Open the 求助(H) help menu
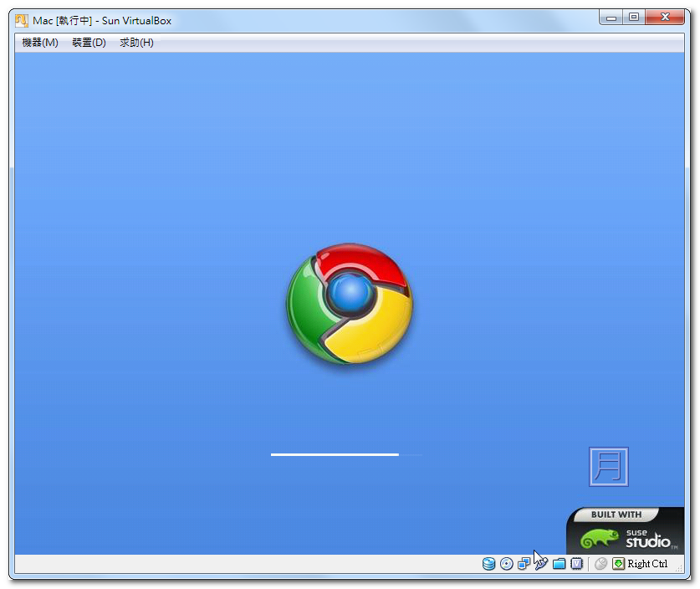Viewport: 700px width, 589px height. click(x=136, y=43)
